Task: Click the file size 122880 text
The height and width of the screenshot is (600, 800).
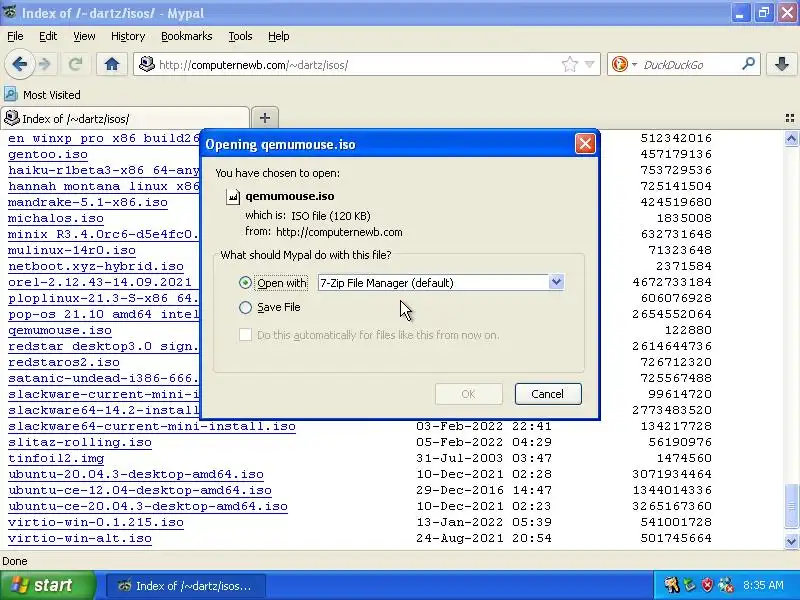Action: [x=688, y=330]
